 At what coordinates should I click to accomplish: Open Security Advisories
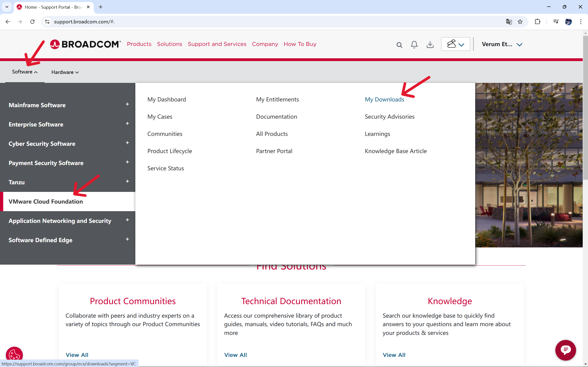(389, 117)
